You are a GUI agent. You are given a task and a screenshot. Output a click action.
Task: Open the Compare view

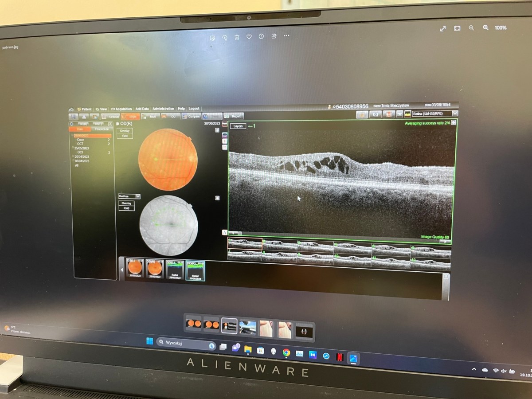coord(192,117)
